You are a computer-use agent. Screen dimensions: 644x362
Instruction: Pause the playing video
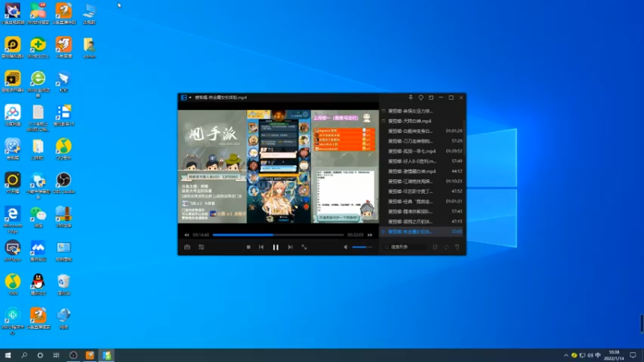tap(275, 247)
